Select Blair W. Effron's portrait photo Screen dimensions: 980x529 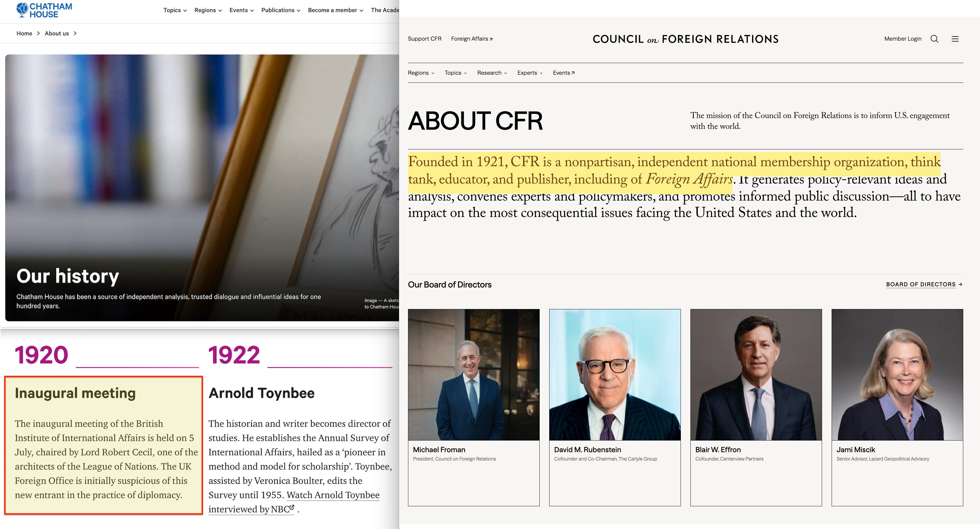[756, 375]
